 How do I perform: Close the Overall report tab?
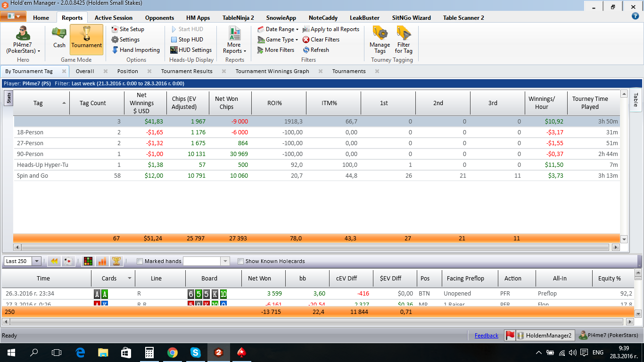pyautogui.click(x=106, y=71)
